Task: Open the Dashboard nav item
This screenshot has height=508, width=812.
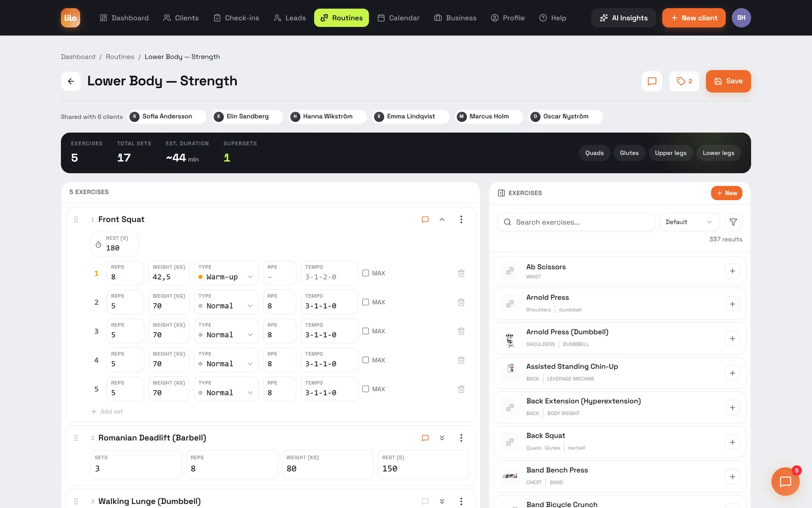Action: pos(124,18)
